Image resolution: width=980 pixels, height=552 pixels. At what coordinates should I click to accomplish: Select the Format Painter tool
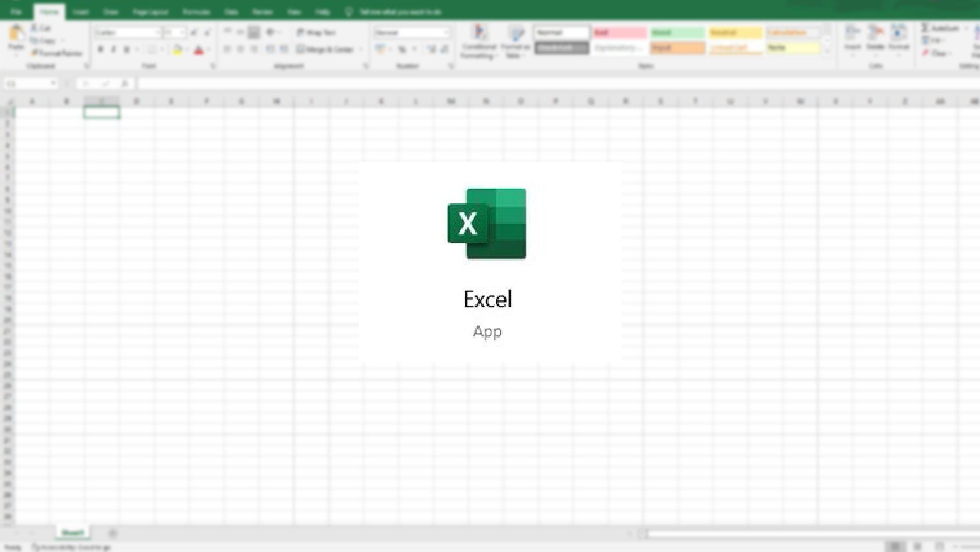coord(54,53)
